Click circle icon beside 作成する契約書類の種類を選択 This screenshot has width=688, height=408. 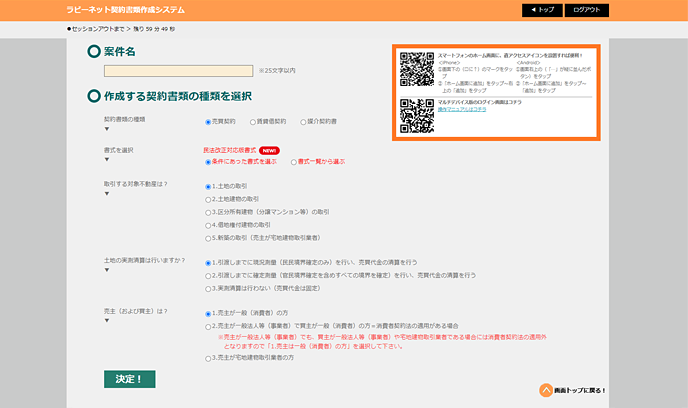pyautogui.click(x=94, y=96)
